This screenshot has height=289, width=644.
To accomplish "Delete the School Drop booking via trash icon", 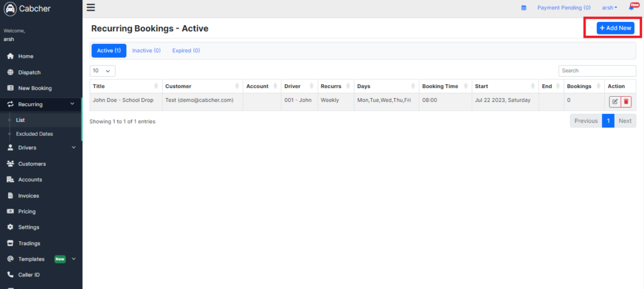I will point(626,101).
